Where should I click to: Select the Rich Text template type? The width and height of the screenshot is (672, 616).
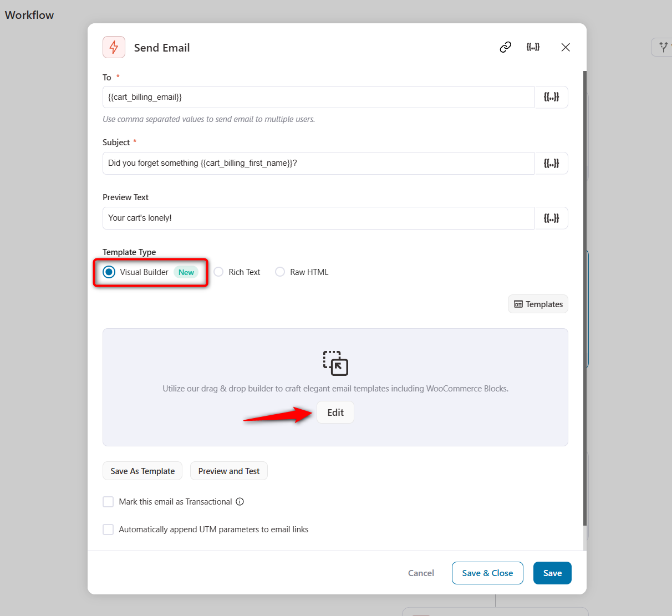tap(218, 272)
